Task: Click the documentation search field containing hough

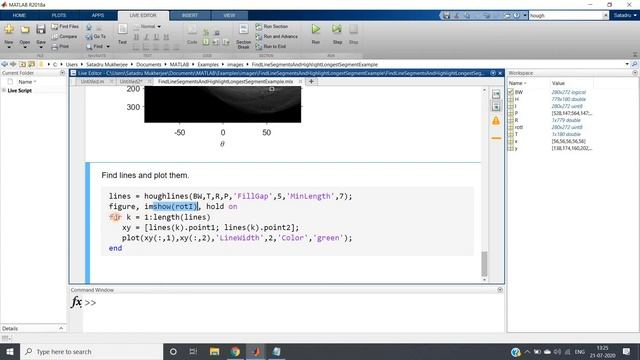Action: click(565, 16)
